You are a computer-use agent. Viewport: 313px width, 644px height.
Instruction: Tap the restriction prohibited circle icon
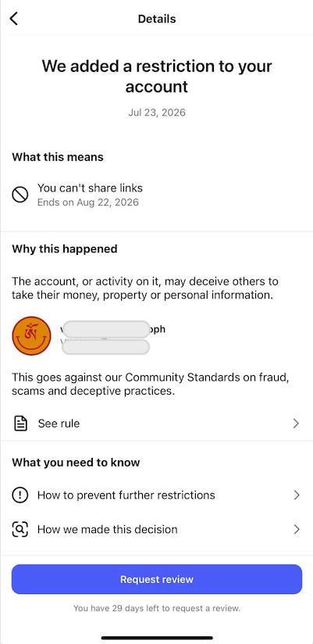20,195
